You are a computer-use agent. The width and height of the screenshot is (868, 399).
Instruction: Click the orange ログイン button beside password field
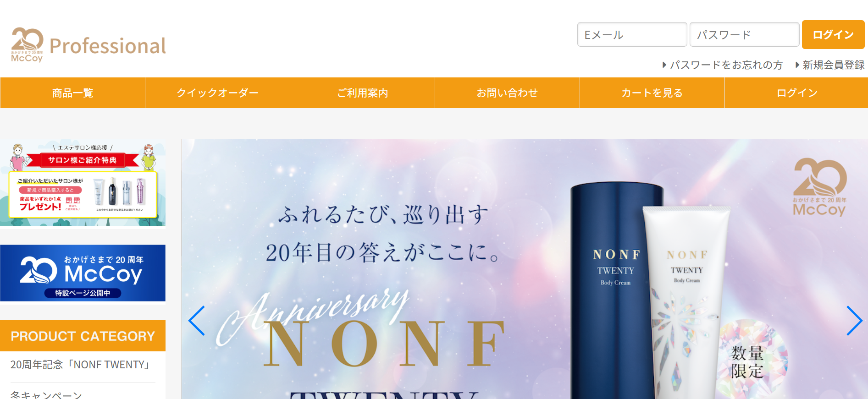click(x=833, y=34)
